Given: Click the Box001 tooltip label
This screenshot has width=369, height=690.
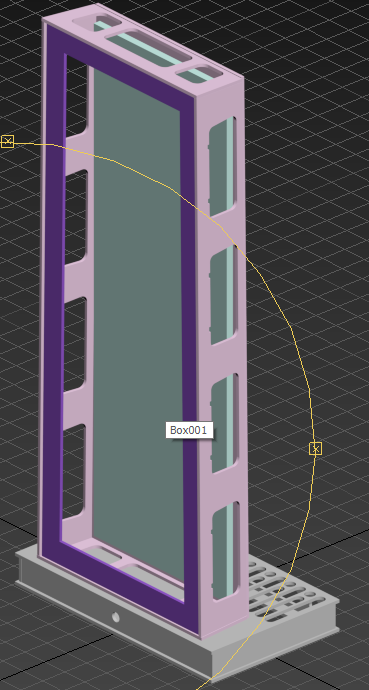Looking at the screenshot, I should [x=189, y=430].
